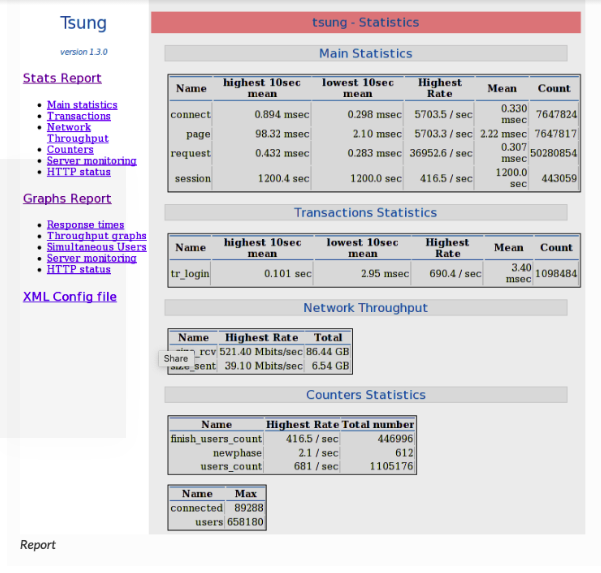Click Main Statistics table Count column header
Screen dimensions: 601x573
[554, 89]
